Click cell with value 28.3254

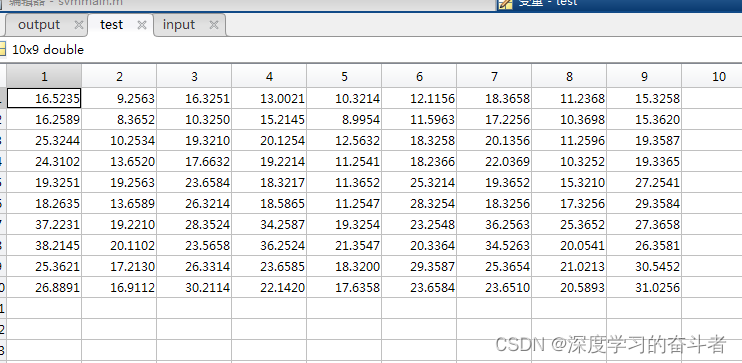[x=419, y=204]
